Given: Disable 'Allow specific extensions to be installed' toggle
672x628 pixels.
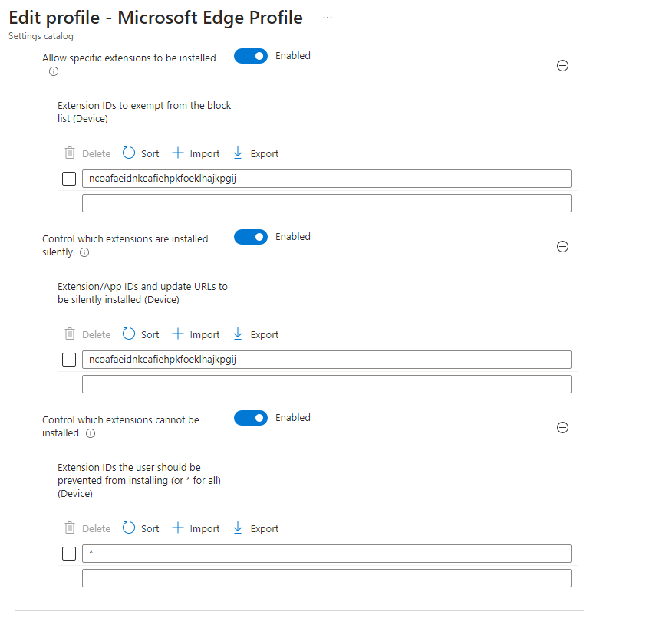Looking at the screenshot, I should coord(251,56).
